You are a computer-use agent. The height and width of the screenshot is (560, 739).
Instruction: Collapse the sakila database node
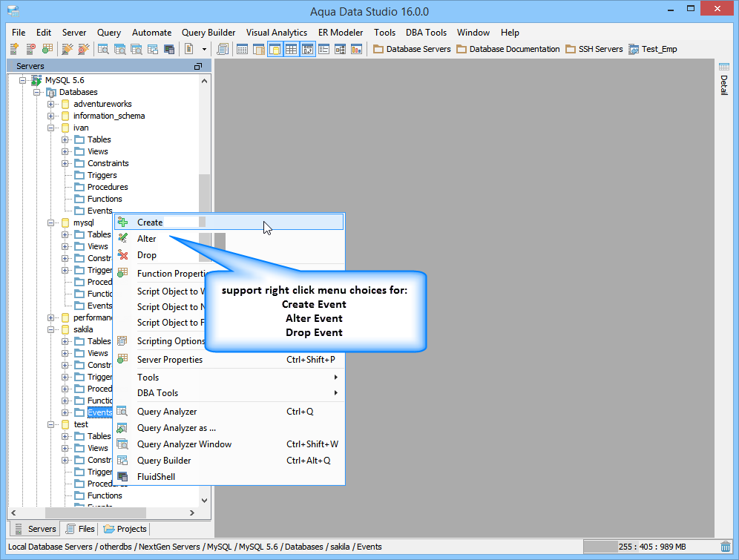(x=51, y=329)
